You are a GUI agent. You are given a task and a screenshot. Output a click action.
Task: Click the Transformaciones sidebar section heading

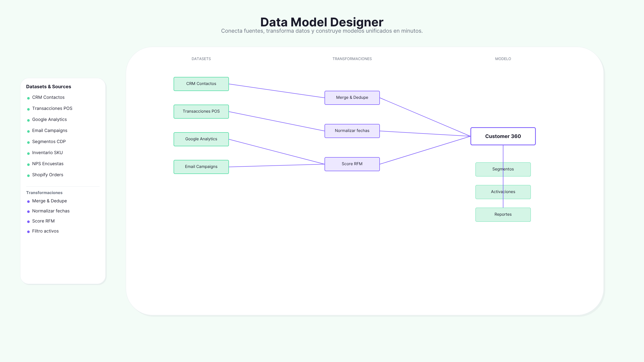click(x=44, y=193)
